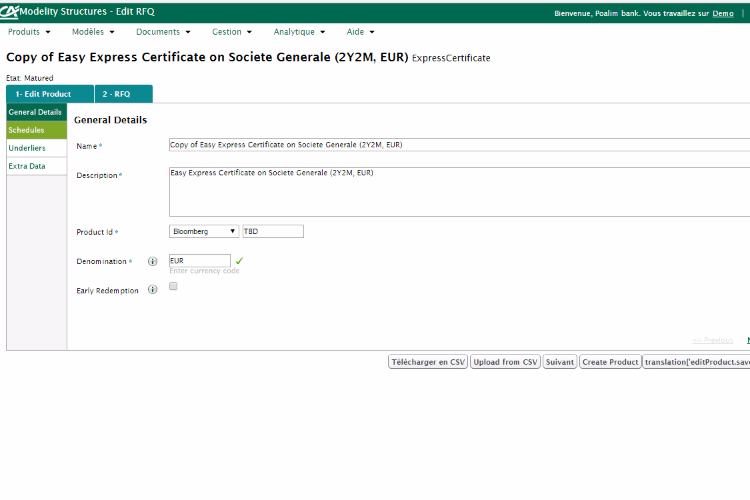Click the Create Product button
Image resolution: width=750 pixels, height=500 pixels.
click(x=610, y=362)
